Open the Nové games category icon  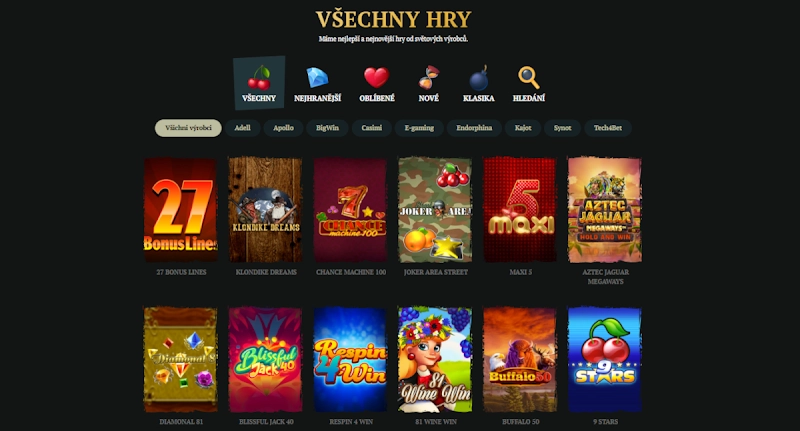tap(429, 84)
